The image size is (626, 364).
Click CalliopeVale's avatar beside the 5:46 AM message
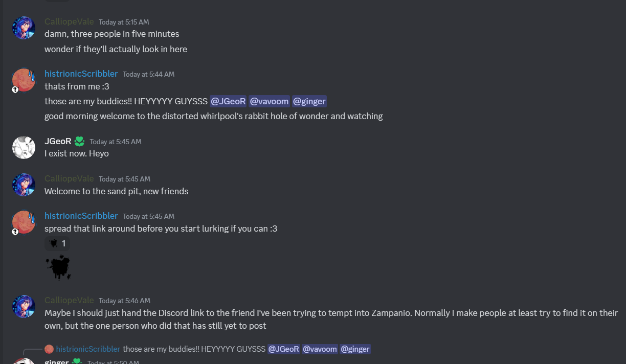[24, 306]
